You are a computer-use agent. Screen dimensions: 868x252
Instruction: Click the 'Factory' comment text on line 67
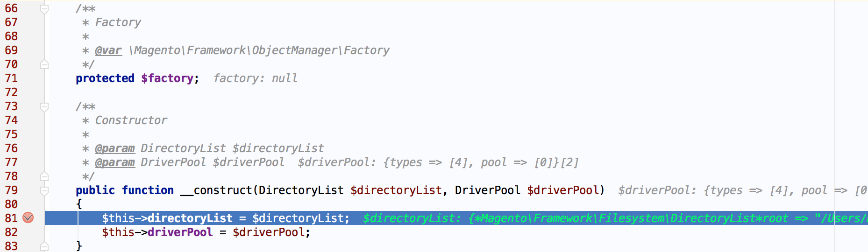pos(118,22)
